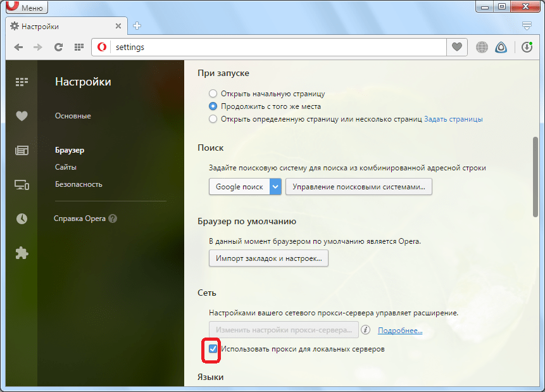Go to the 'Сайты' settings section
545x392 pixels.
click(66, 167)
